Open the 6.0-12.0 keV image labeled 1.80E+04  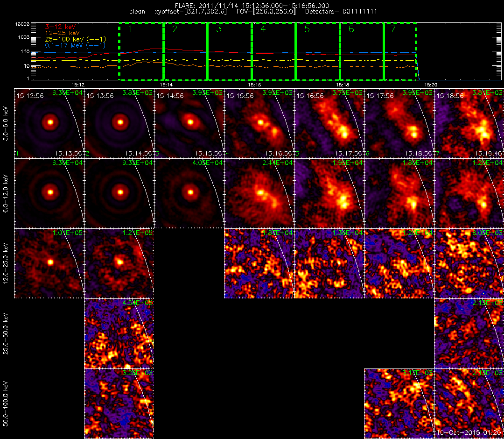click(x=399, y=193)
